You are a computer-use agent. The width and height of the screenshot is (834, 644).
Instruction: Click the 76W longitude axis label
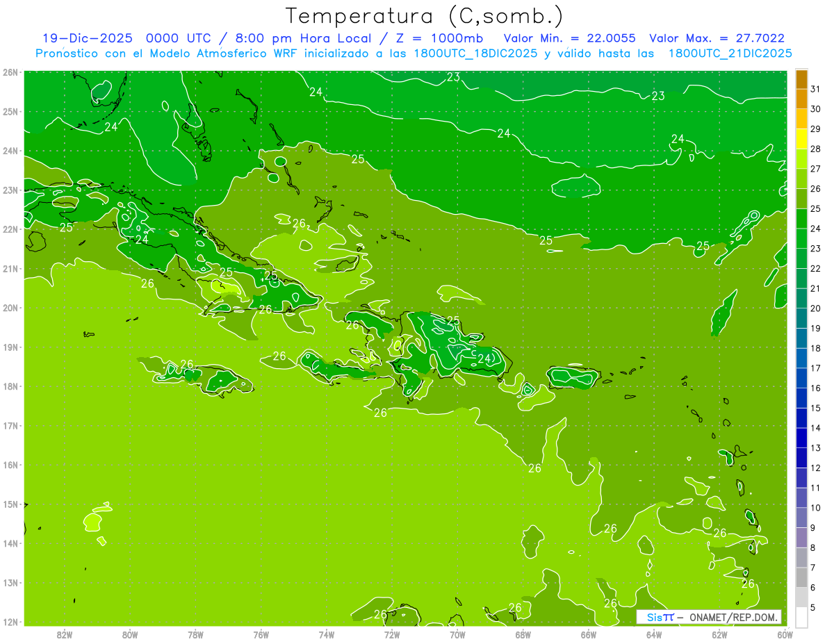click(261, 634)
